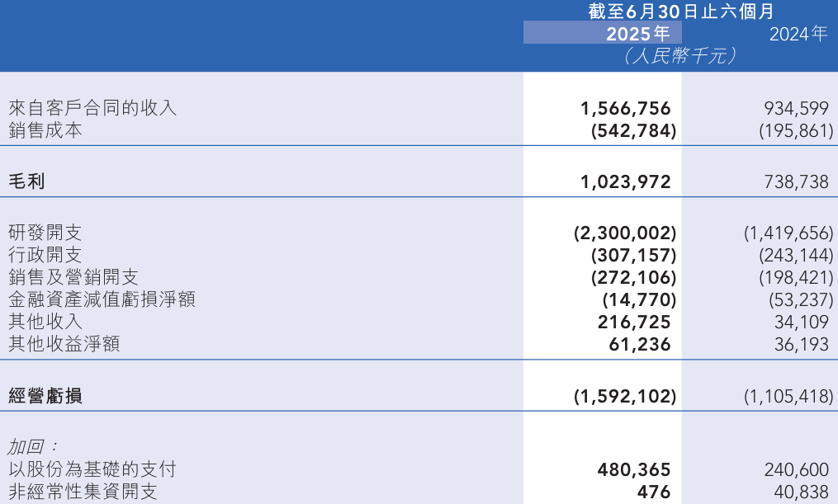Select the 其他收入 value 216,725
The width and height of the screenshot is (838, 504).
(x=634, y=323)
